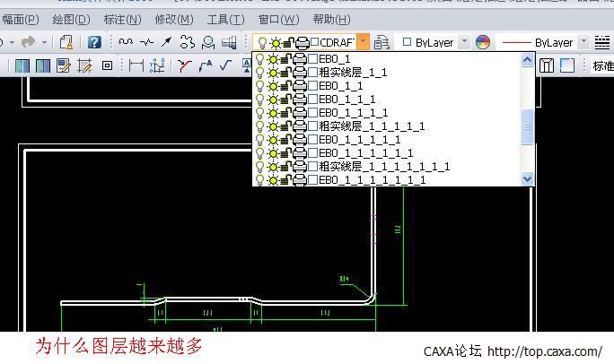This screenshot has width=614, height=364.
Task: Toggle printer icon of layer EB0_1_1_1_1
Action: pos(300,113)
